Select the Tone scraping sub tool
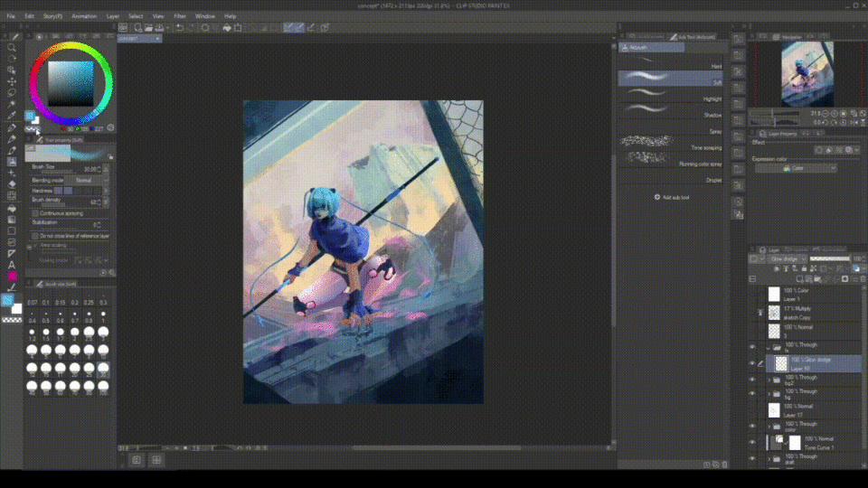The height and width of the screenshot is (488, 868). click(670, 144)
